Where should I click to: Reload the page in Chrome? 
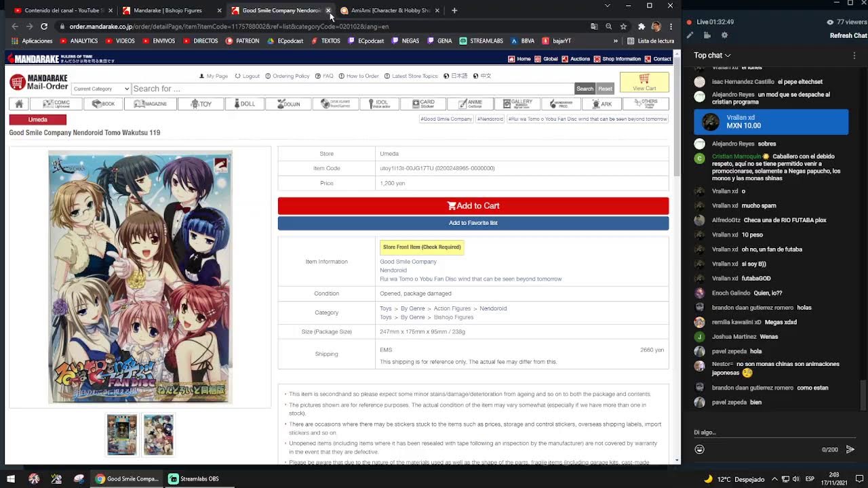tap(44, 26)
